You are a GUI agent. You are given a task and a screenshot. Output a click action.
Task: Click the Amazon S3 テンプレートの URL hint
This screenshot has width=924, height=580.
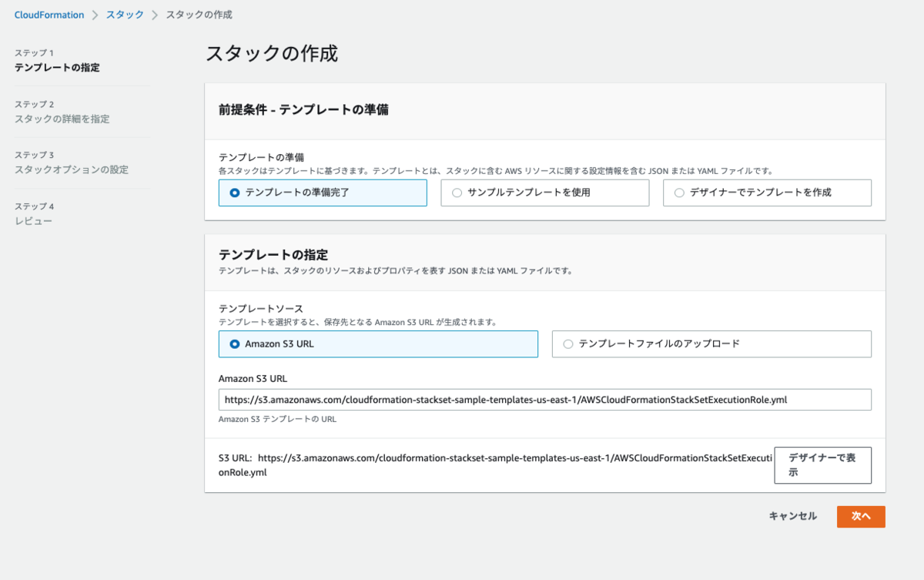(x=277, y=420)
